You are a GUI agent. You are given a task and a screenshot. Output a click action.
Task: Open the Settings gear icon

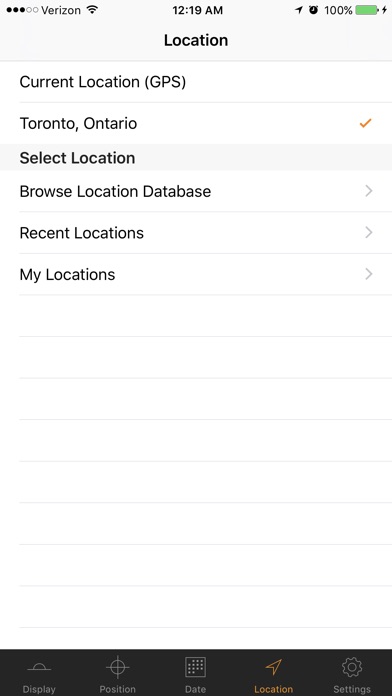[352, 667]
